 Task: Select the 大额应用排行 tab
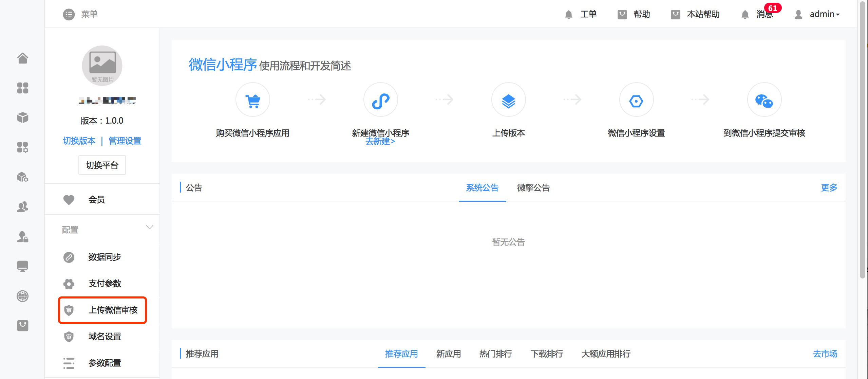coord(606,354)
